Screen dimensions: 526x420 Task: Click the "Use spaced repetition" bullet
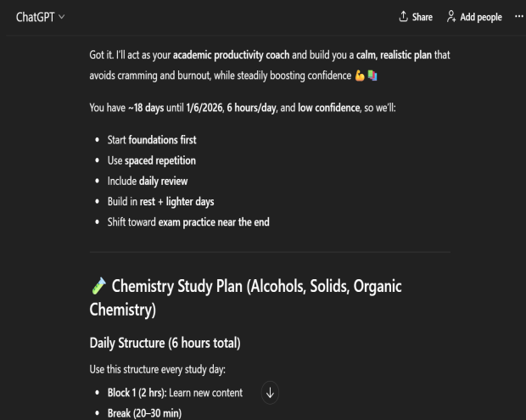point(151,160)
